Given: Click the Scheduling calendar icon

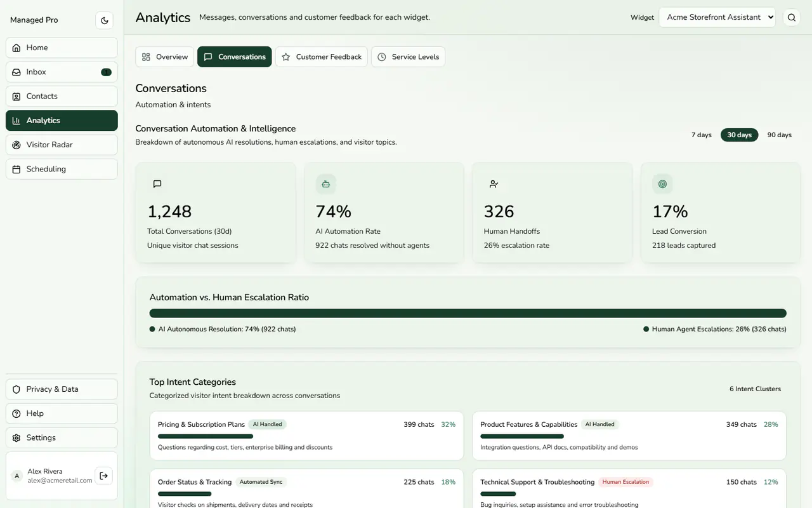Looking at the screenshot, I should pyautogui.click(x=16, y=169).
